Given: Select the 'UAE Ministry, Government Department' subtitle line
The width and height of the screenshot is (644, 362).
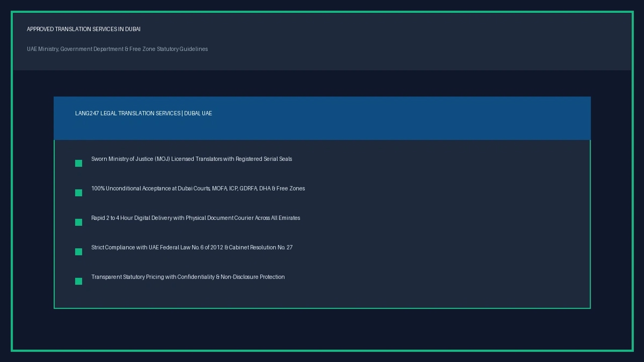Looking at the screenshot, I should click(x=117, y=49).
